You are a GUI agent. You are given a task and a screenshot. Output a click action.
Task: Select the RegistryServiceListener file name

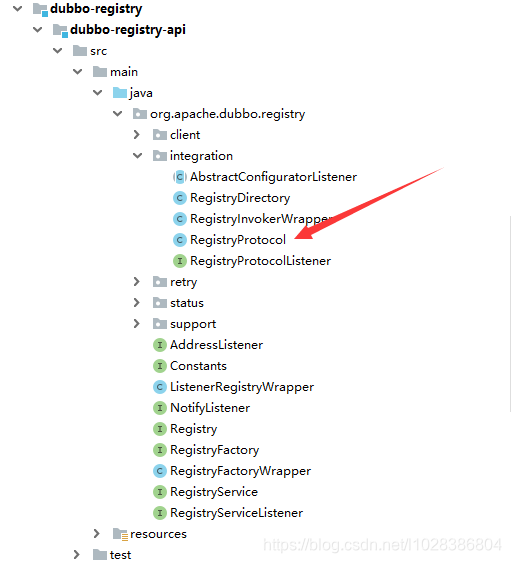tap(237, 513)
